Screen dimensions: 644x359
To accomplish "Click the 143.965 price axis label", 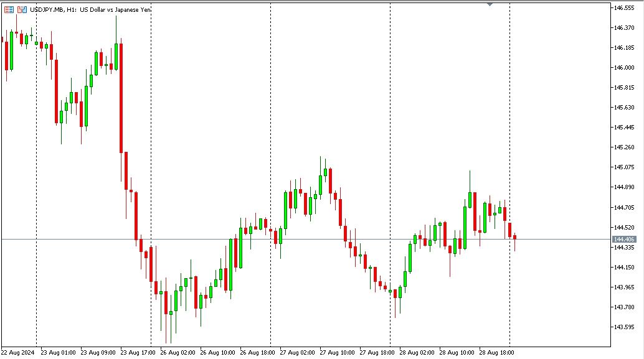I will (x=624, y=287).
